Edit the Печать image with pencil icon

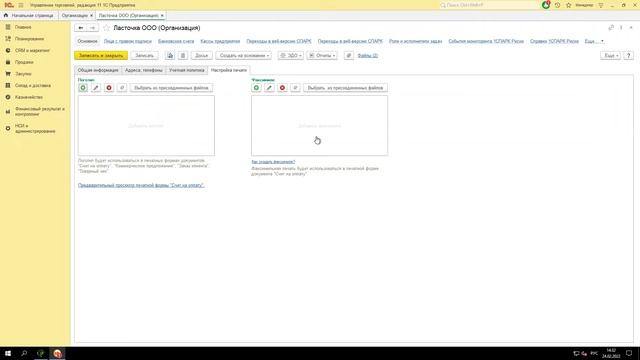(x=96, y=88)
